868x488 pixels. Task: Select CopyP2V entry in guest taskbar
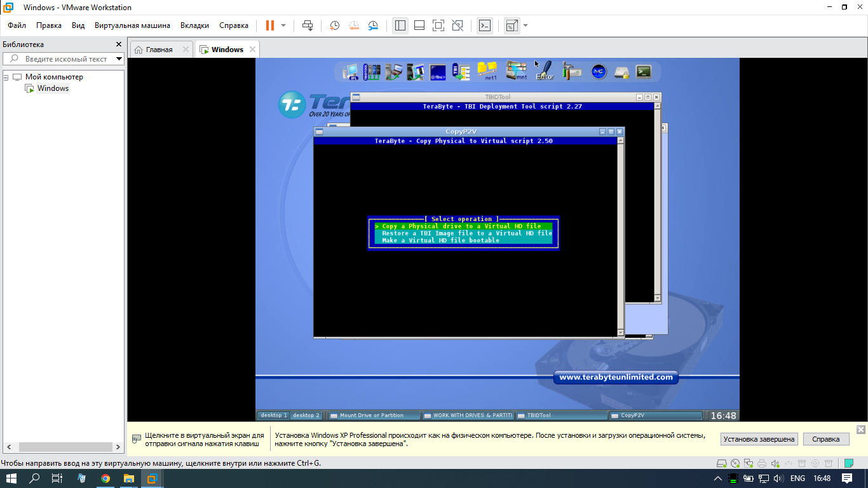[656, 416]
